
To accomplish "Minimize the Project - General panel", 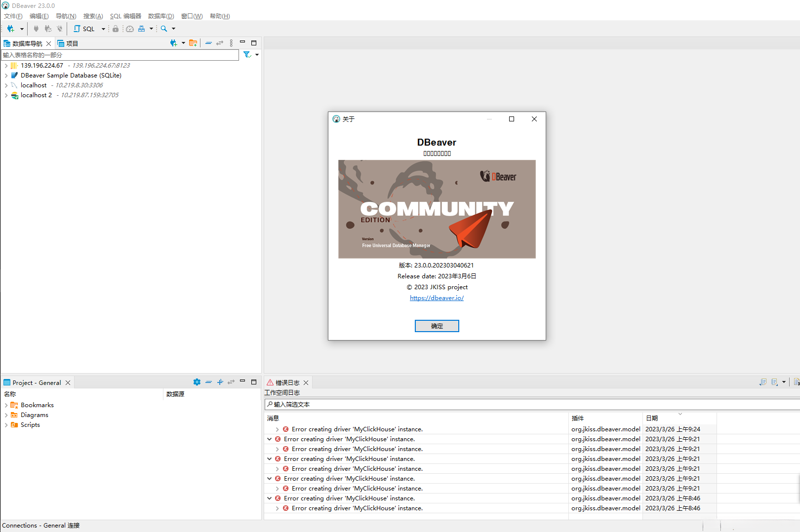I will [x=242, y=381].
